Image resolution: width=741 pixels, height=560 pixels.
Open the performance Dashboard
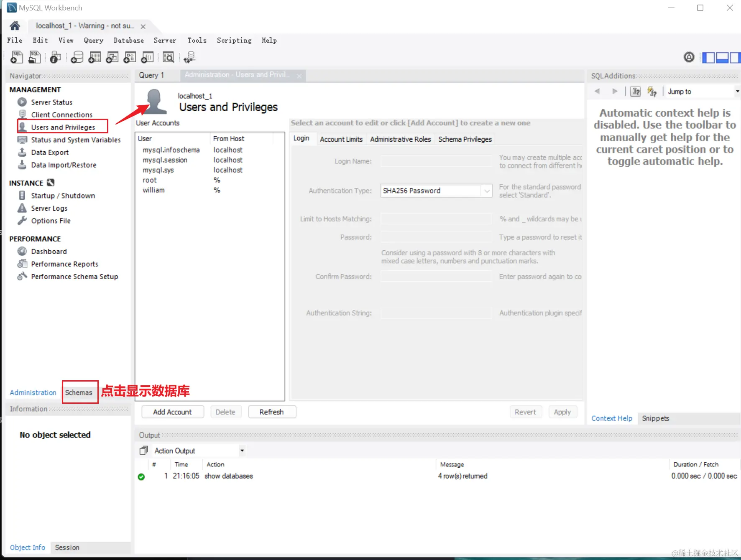pos(49,251)
